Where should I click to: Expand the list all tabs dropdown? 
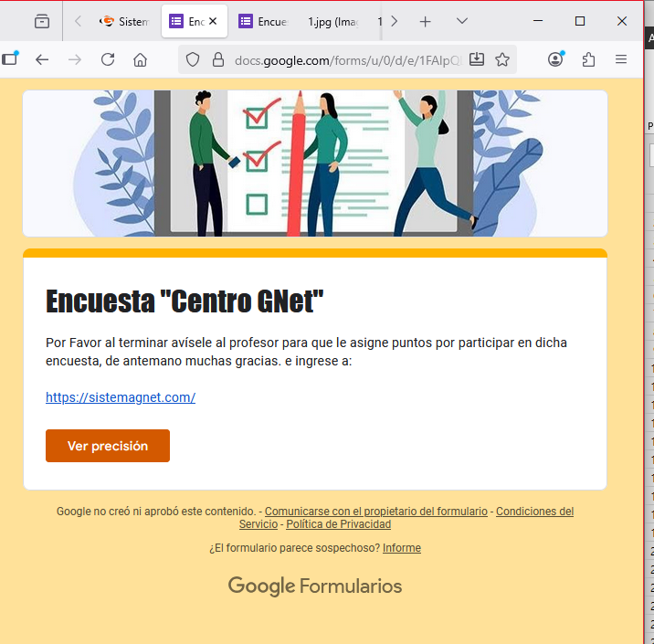click(462, 21)
